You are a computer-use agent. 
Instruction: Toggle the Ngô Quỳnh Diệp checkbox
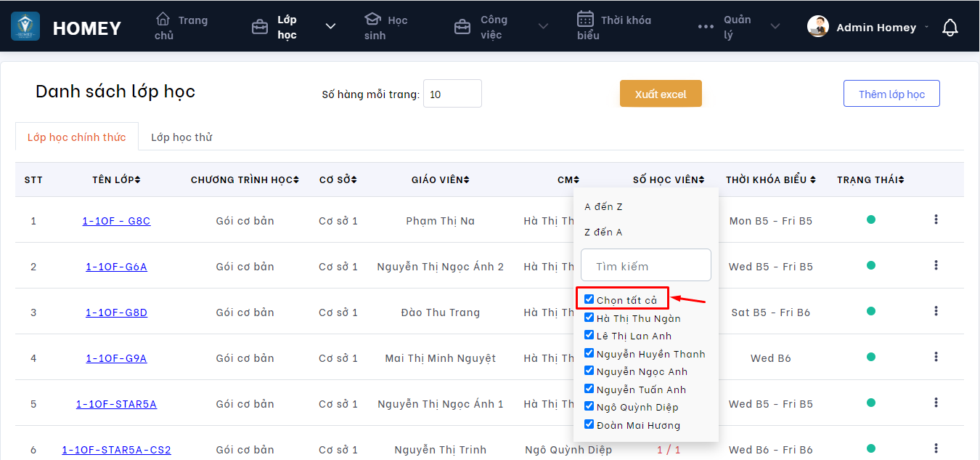coord(589,407)
